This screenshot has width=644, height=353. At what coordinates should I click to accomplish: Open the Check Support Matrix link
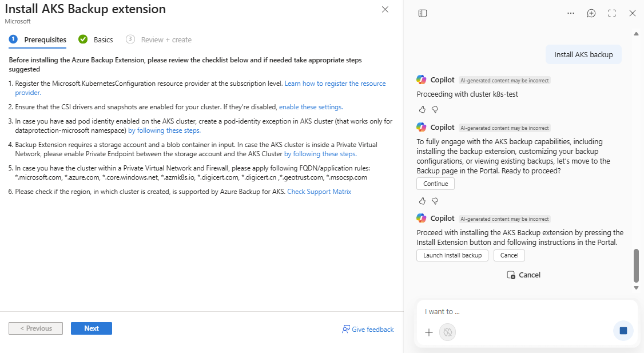319,192
